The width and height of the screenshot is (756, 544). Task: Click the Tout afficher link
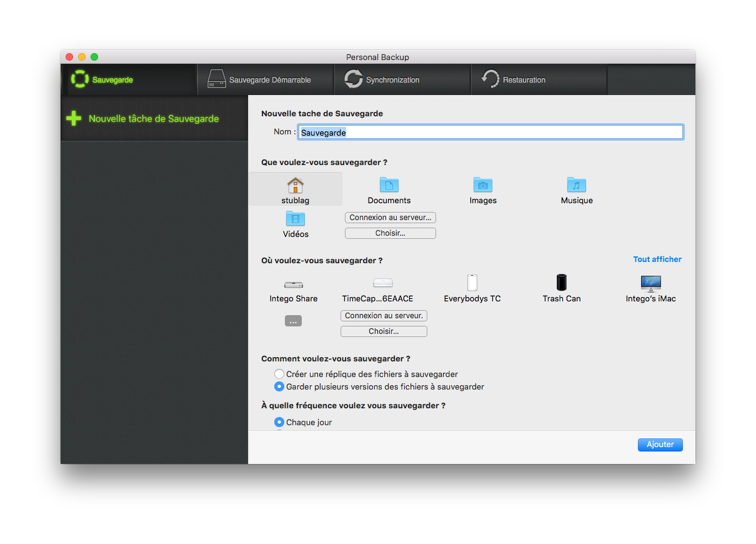pos(657,259)
